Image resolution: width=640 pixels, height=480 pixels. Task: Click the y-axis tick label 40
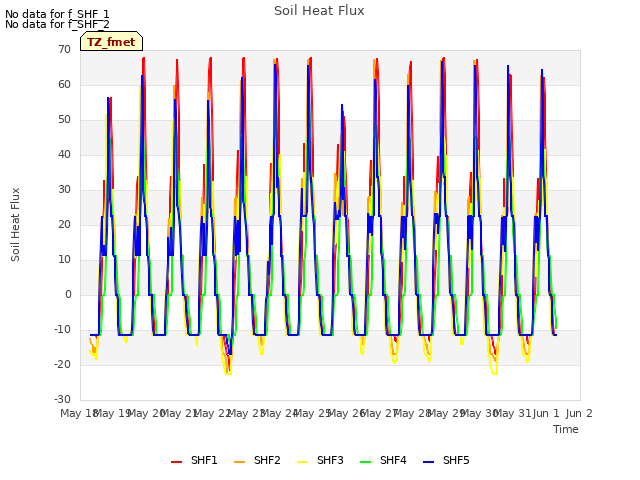64,154
